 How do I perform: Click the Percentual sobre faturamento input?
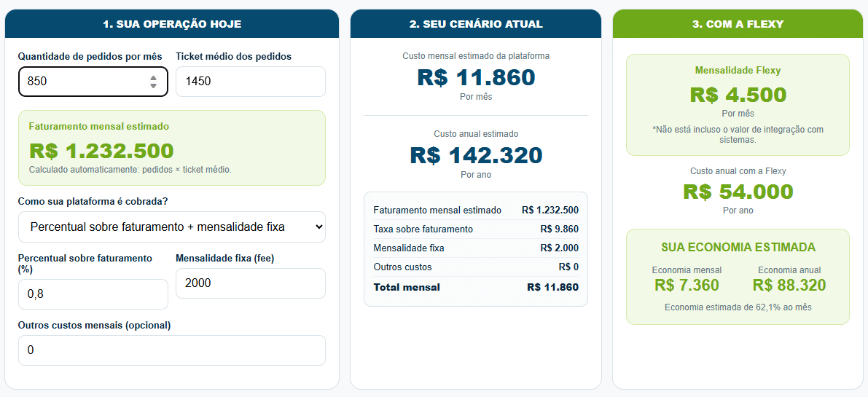coord(93,294)
